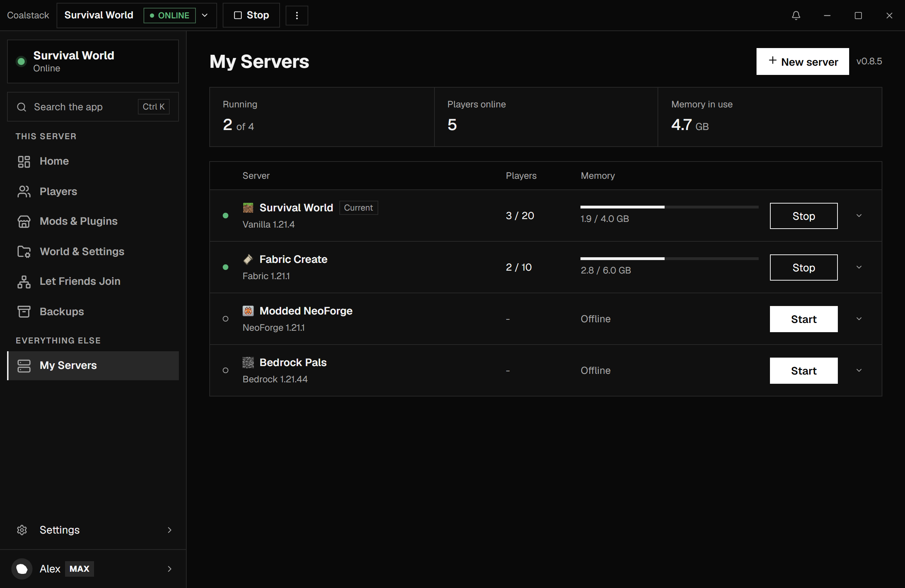Image resolution: width=905 pixels, height=588 pixels.
Task: Click the search magnifier icon
Action: (22, 107)
